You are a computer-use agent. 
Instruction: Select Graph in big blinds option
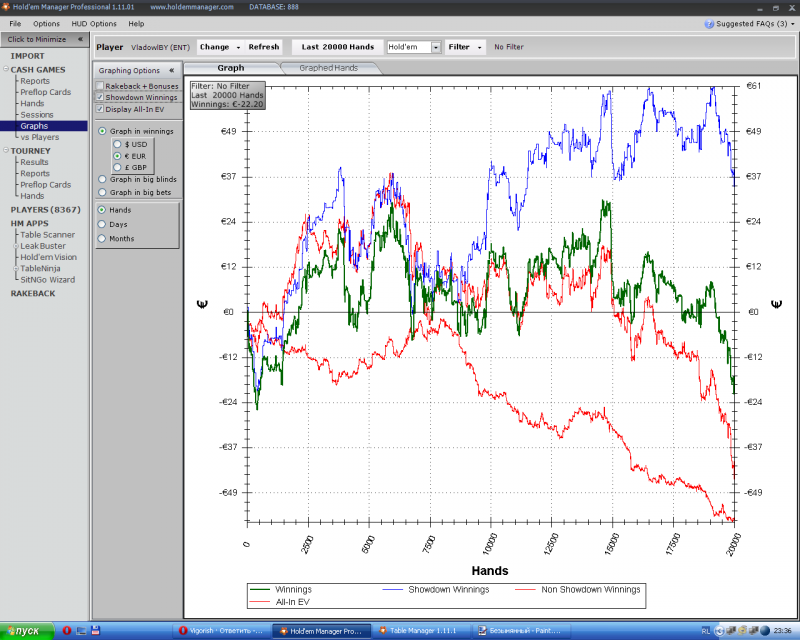tap(102, 180)
